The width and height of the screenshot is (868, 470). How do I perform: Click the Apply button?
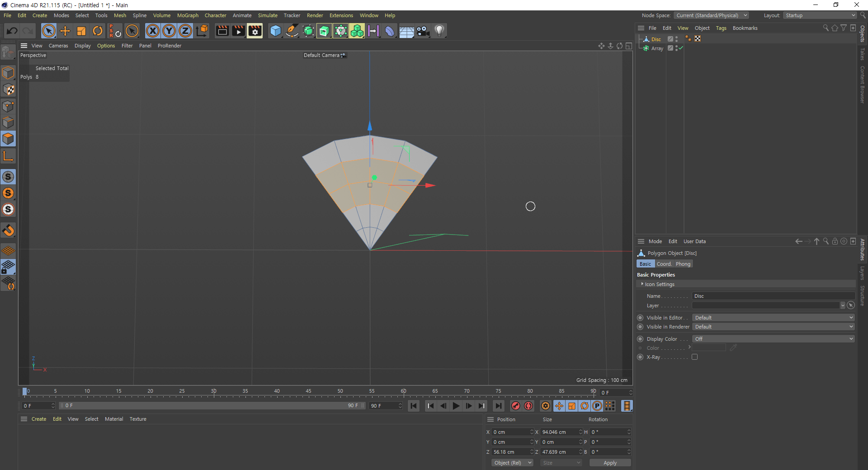tap(610, 463)
